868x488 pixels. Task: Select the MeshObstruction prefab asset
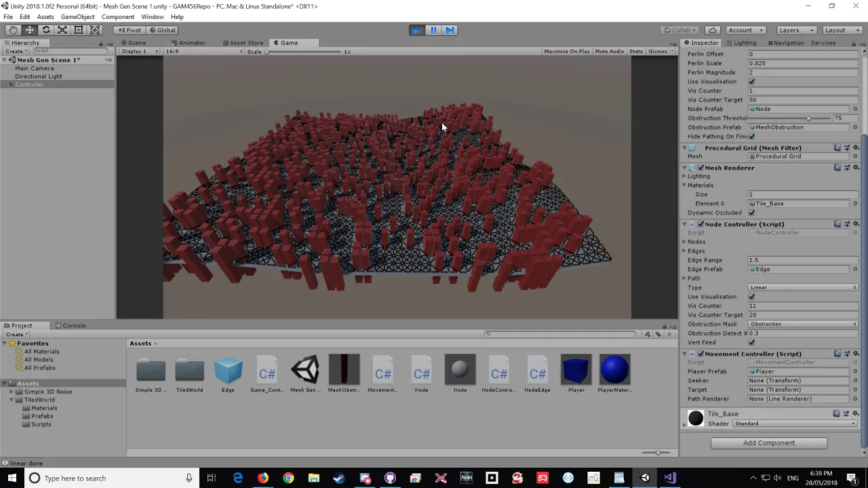click(x=344, y=373)
